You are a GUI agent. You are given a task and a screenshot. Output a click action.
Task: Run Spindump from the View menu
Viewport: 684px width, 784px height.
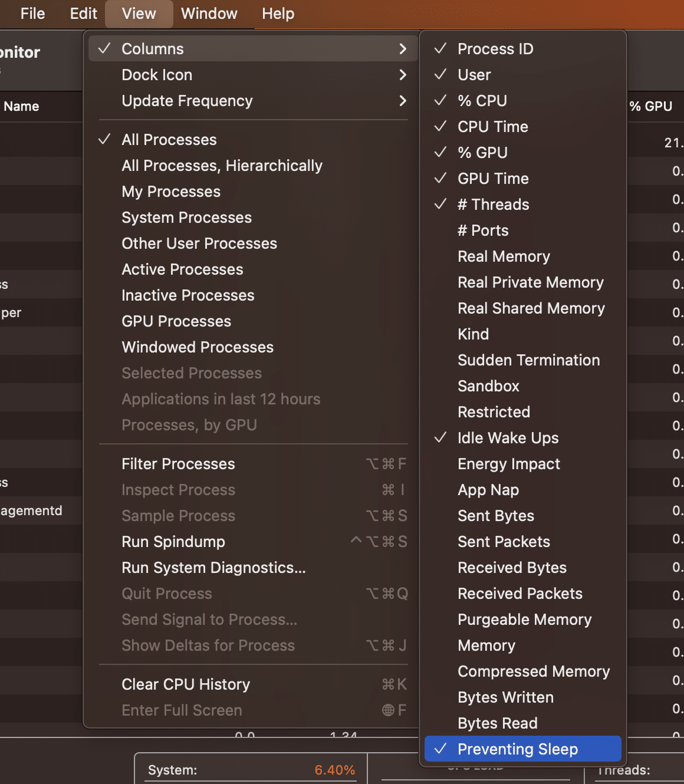coord(253,542)
